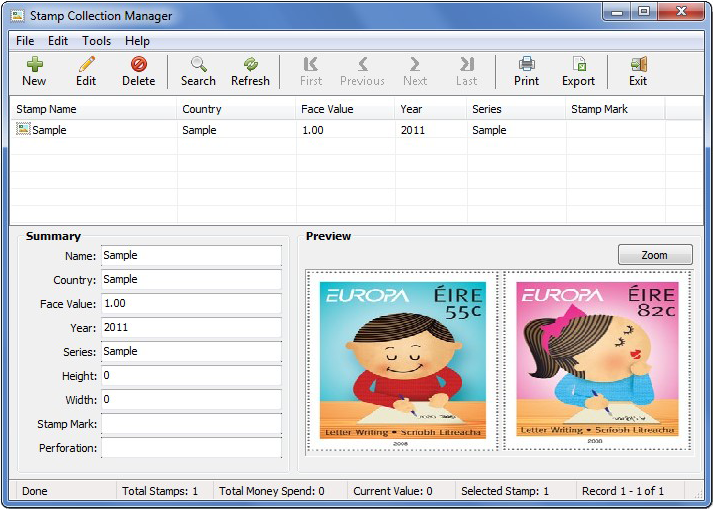Viewport: 713px width, 509px height.
Task: Sort by the Stamp Name column header
Action: [x=93, y=109]
